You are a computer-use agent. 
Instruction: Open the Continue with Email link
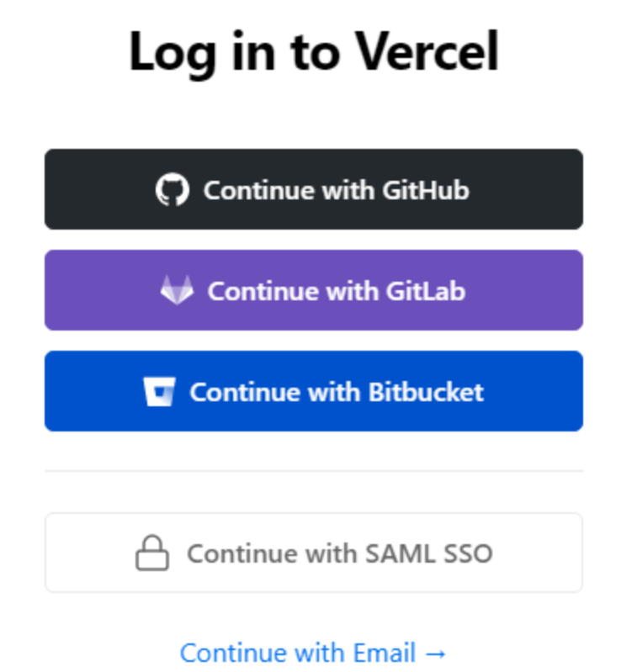pyautogui.click(x=313, y=653)
